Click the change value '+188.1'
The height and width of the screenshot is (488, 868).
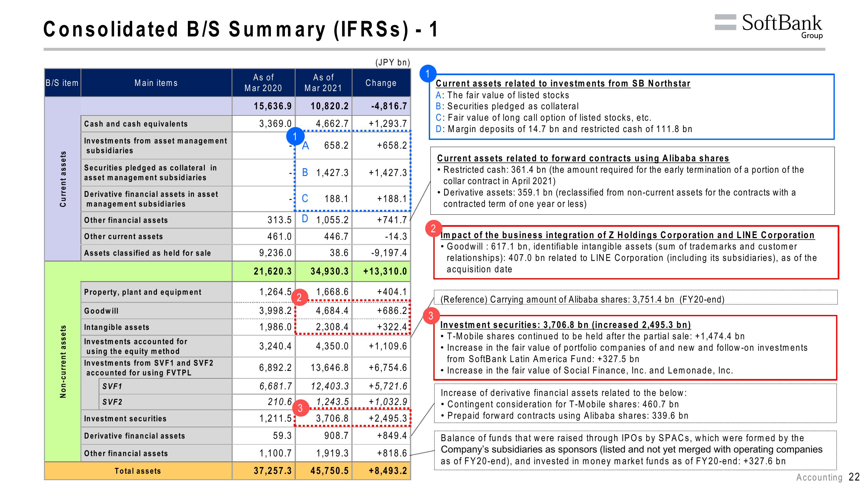392,199
